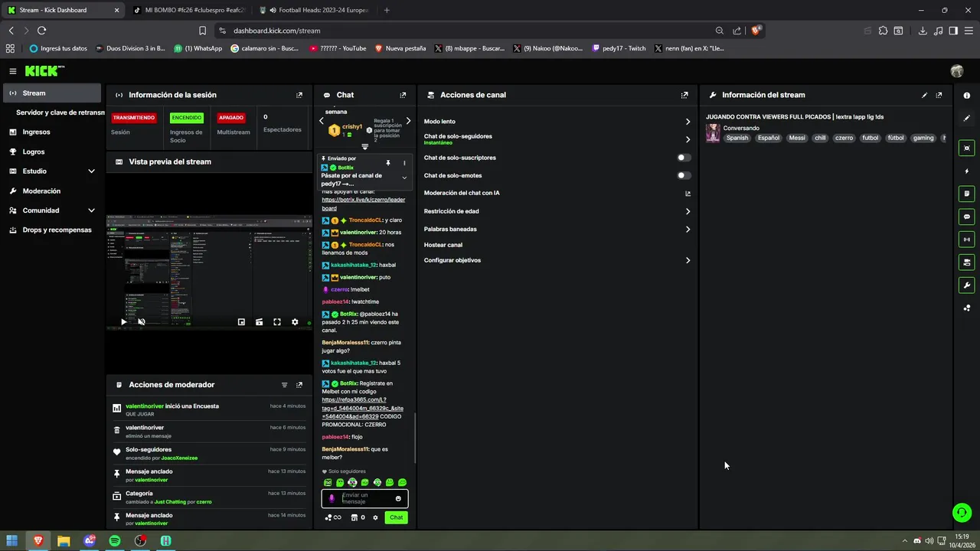Switch to MI BOMBO TikTok browser tab
980x551 pixels.
188,10
